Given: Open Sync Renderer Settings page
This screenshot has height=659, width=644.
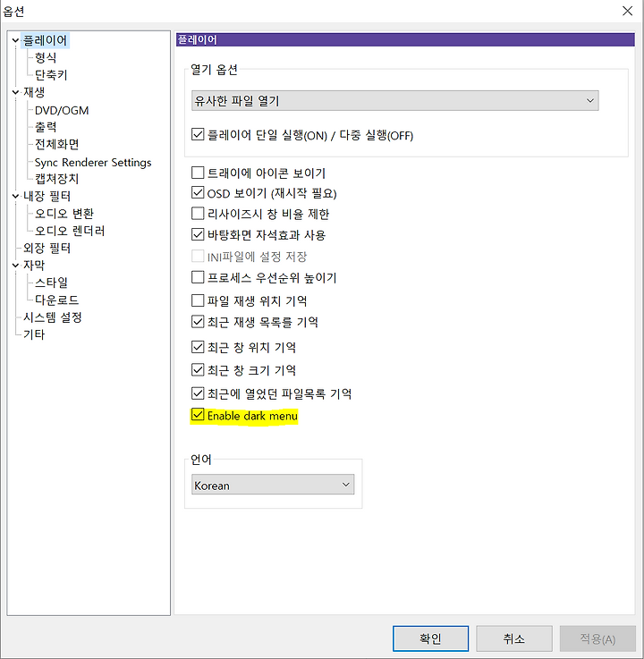Looking at the screenshot, I should (x=93, y=162).
